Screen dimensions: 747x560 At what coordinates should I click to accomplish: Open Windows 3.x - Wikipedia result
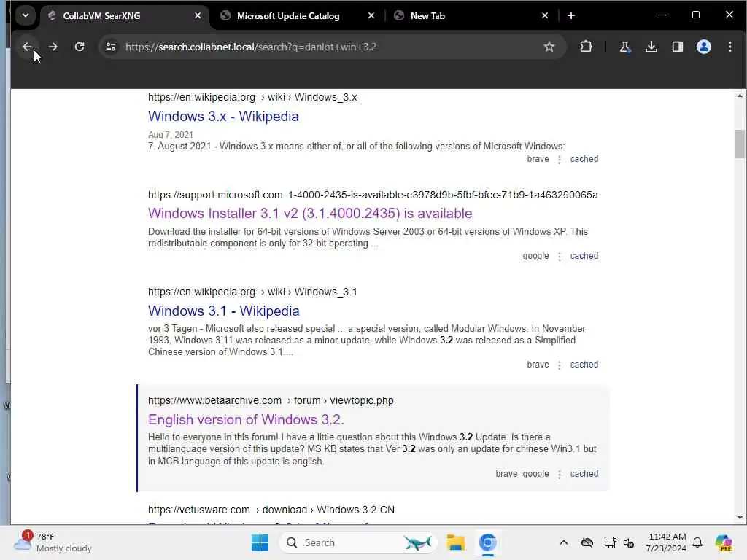[223, 116]
